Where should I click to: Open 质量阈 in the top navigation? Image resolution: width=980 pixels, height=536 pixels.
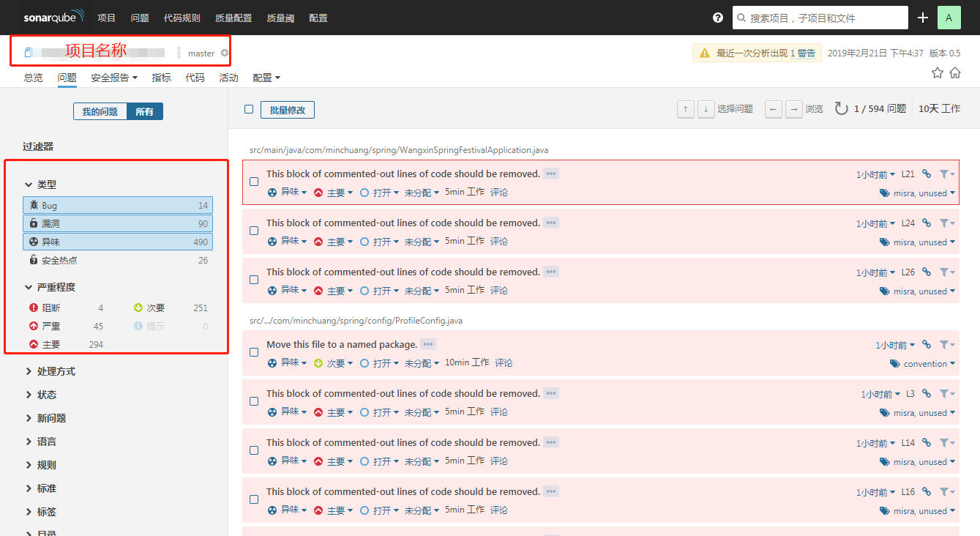280,18
